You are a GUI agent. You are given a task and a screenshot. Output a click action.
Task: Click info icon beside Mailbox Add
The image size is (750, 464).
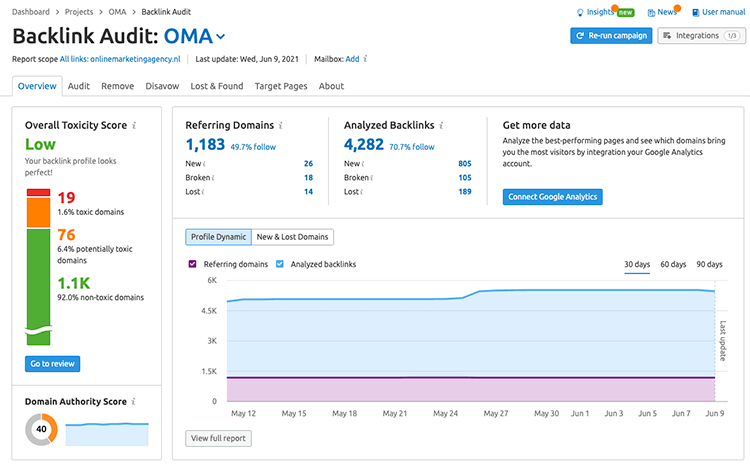pos(365,59)
